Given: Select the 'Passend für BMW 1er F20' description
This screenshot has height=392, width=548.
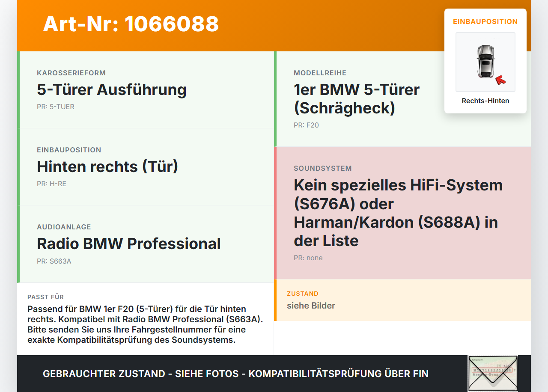Looking at the screenshot, I should (x=145, y=324).
